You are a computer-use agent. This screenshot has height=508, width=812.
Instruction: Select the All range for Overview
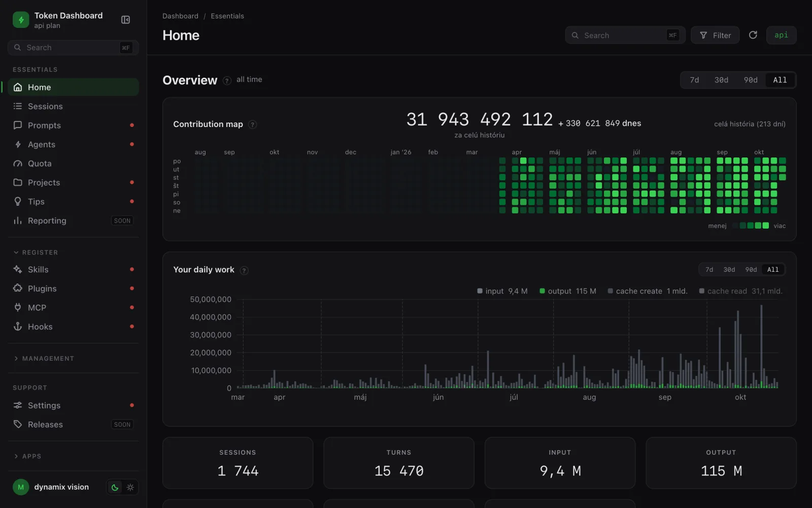tap(780, 80)
